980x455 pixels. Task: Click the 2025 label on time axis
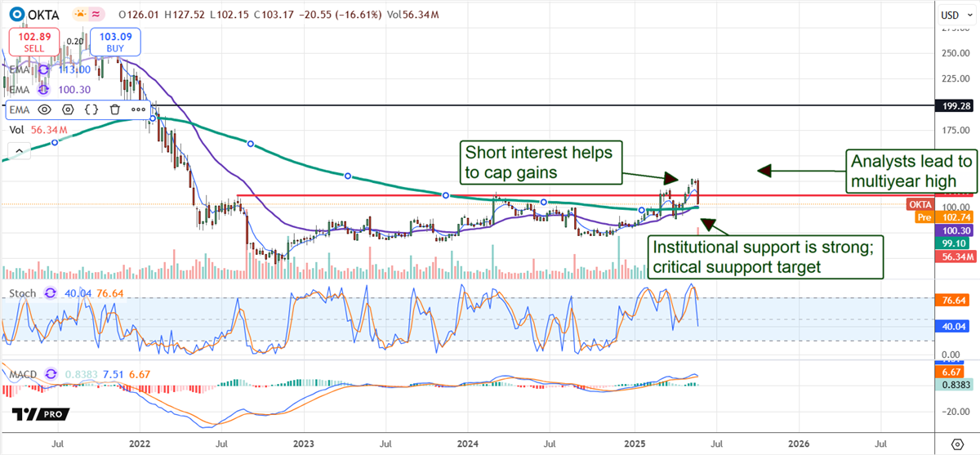635,444
